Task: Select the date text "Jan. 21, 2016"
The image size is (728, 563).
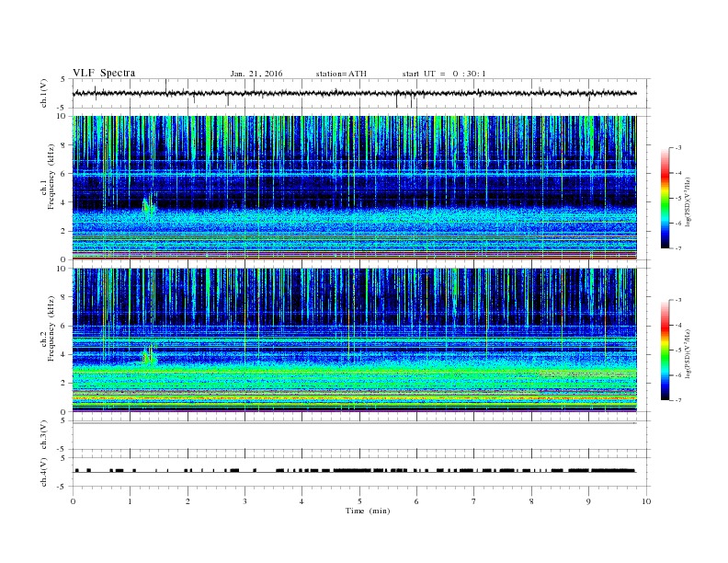Action: 256,74
